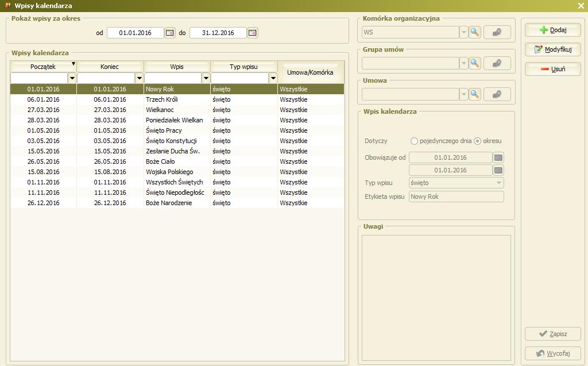
Task: Select the Święto Pracy entry
Action: click(x=177, y=130)
